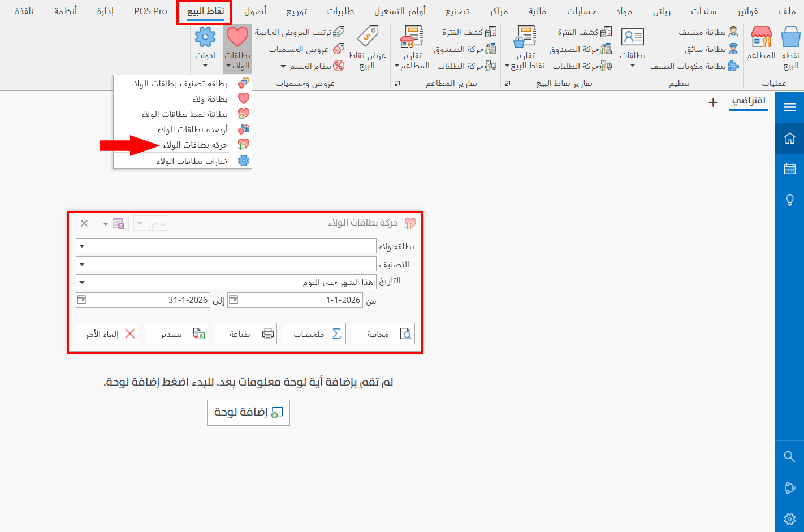Open the calendar icon in sidebar
This screenshot has height=532, width=804.
[790, 168]
